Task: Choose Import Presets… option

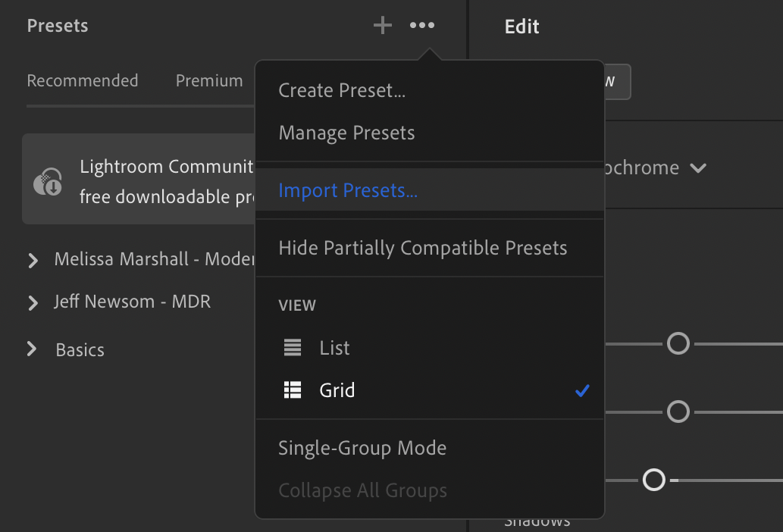Action: (430, 189)
